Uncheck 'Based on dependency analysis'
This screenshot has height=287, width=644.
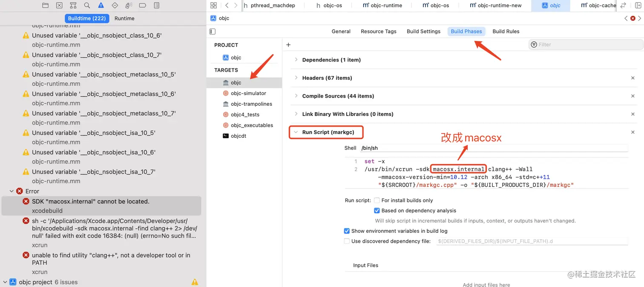[x=377, y=211]
